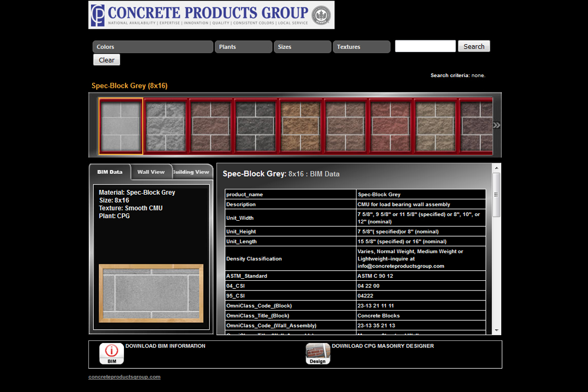Image resolution: width=588 pixels, height=392 pixels.
Task: Expand the Plants dropdown
Action: 243,47
